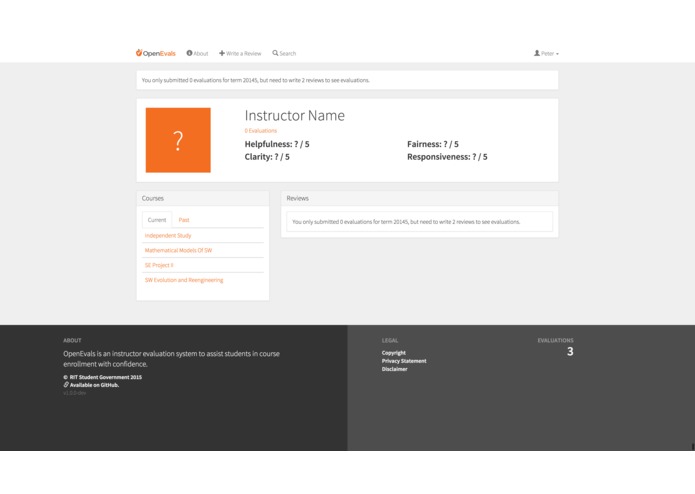Screen dimensions: 695x494
Task: Click the evaluations count 3 in footer
Action: click(x=570, y=351)
